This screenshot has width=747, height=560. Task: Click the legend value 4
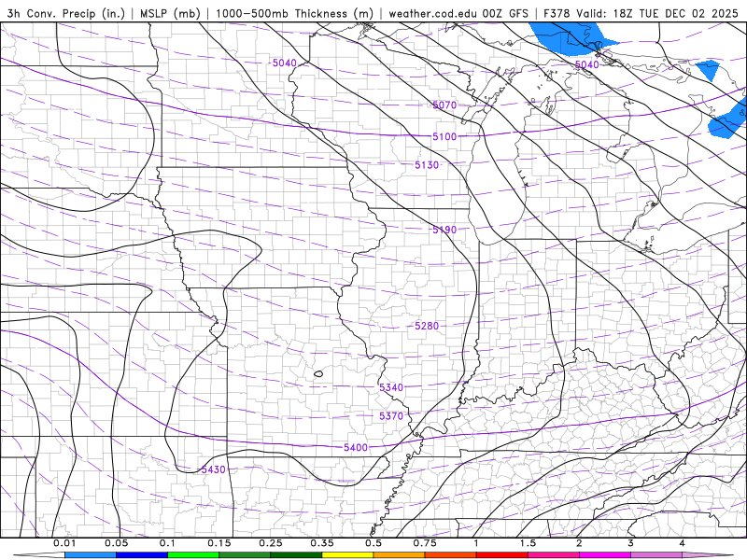(683, 543)
